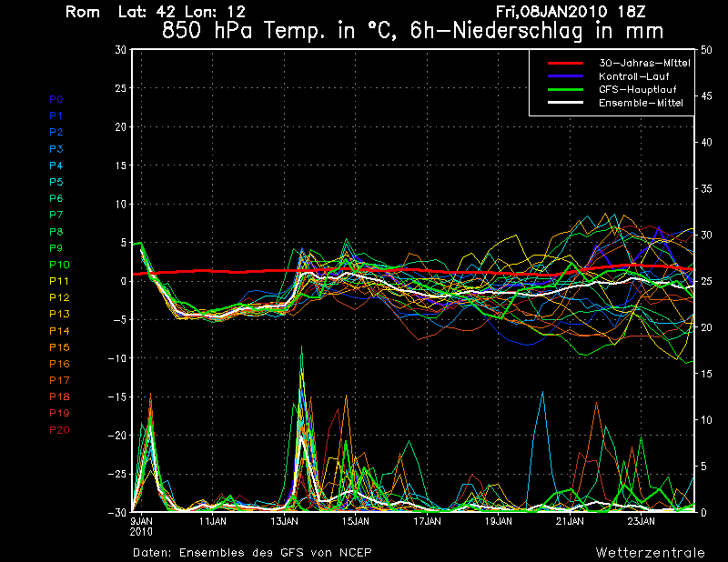
Task: Select ensemble member P13 label
Action: 58,314
